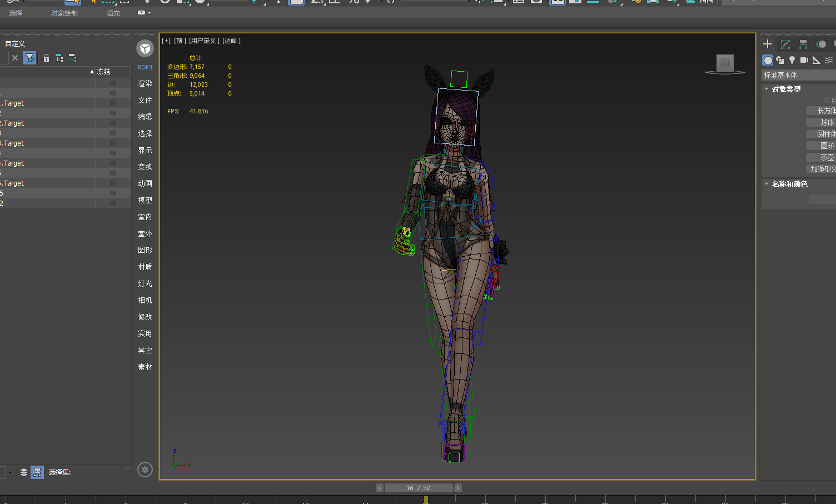Open the [边面] viewport display menu
This screenshot has height=504, width=836.
[x=231, y=41]
